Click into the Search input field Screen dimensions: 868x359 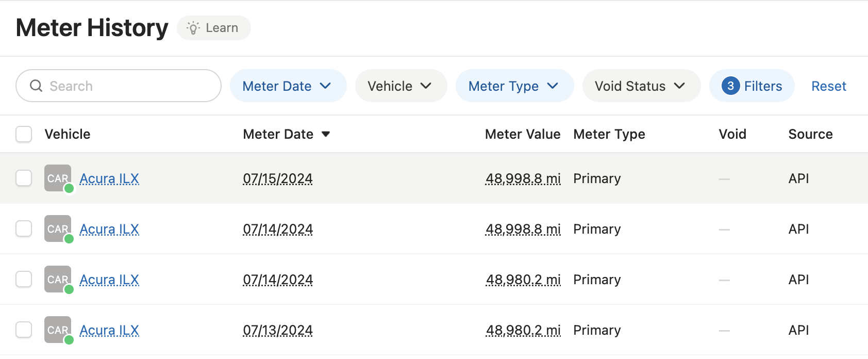(x=129, y=86)
